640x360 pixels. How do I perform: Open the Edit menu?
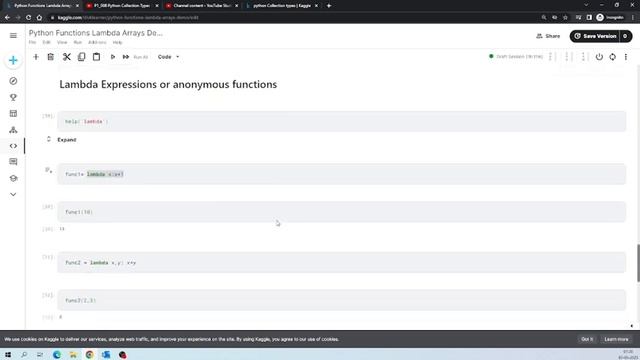pyautogui.click(x=47, y=42)
